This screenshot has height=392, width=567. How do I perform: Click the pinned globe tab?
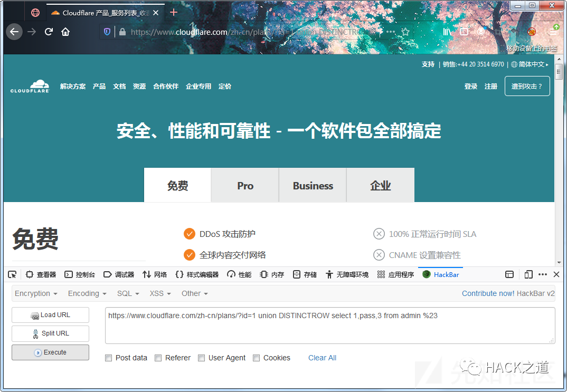click(x=35, y=13)
